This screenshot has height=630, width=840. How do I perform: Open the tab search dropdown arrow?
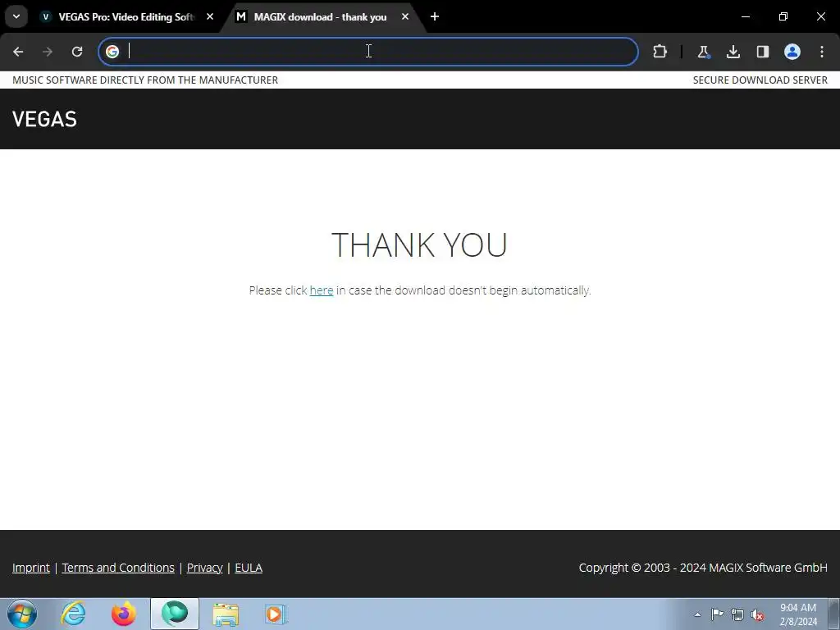tap(16, 16)
